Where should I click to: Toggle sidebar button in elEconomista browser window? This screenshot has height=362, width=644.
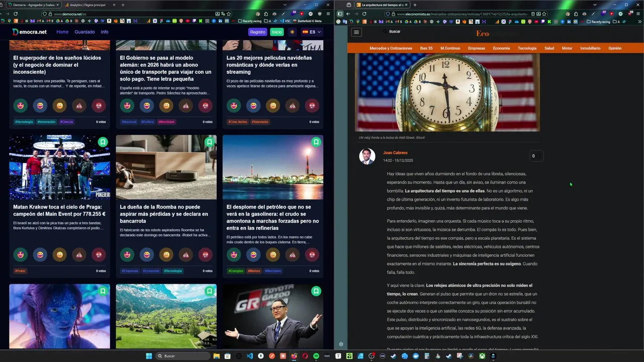tap(340, 14)
